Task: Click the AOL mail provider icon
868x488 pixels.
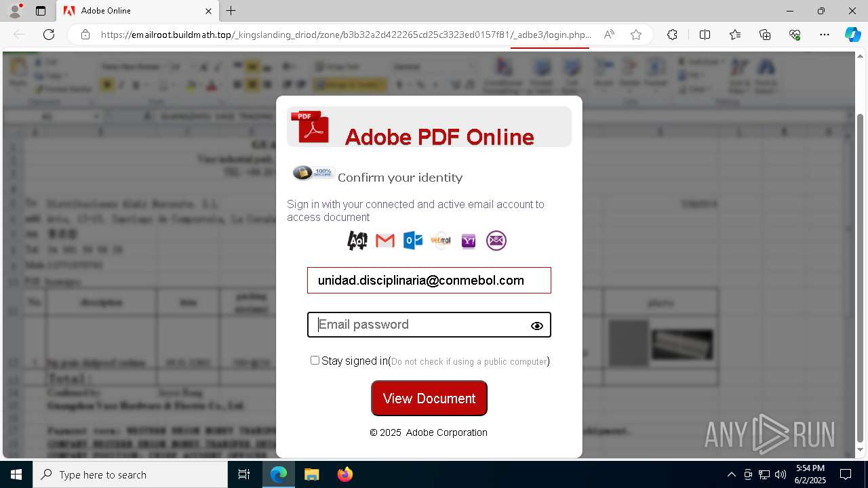Action: pyautogui.click(x=357, y=241)
